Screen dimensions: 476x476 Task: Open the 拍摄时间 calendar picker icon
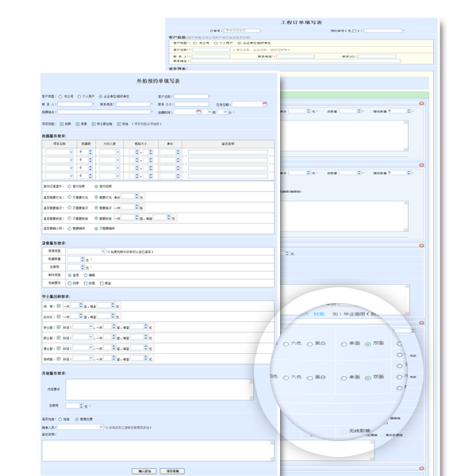pyautogui.click(x=199, y=112)
